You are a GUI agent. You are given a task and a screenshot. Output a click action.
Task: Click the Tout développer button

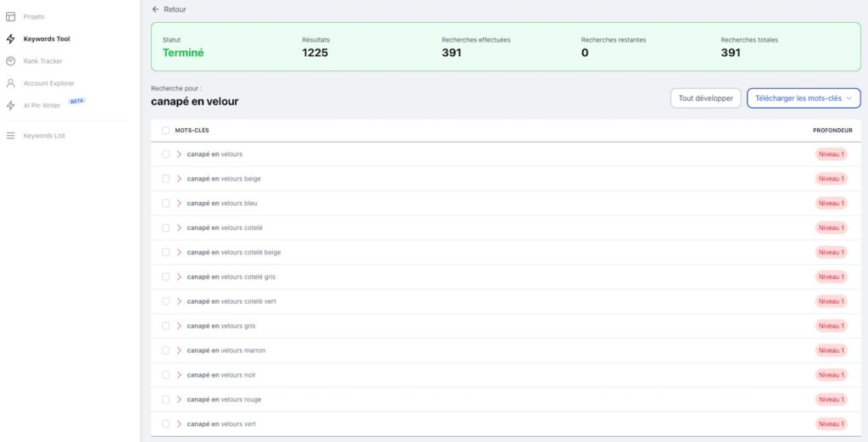click(706, 98)
